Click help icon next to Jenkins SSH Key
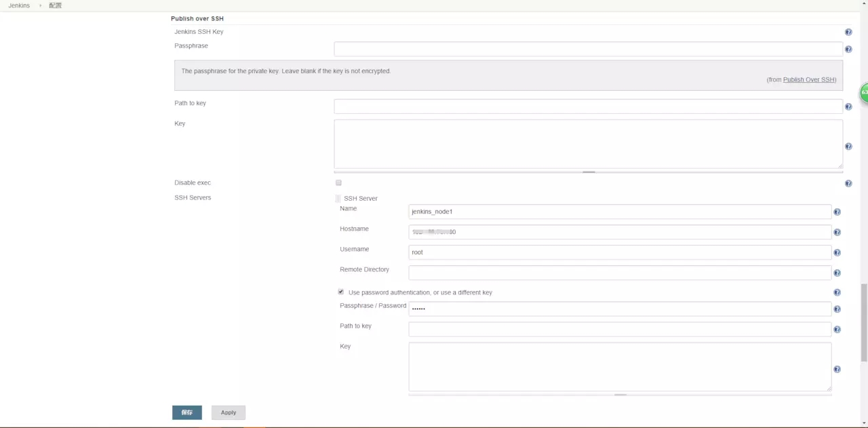Screen dimensions: 868x428 848,33
